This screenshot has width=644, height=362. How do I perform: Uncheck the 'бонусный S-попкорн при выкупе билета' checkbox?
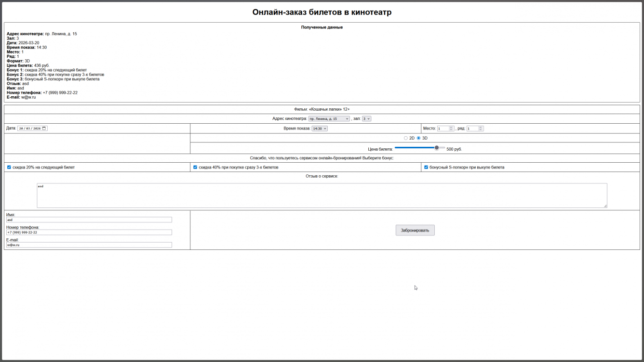click(x=426, y=168)
